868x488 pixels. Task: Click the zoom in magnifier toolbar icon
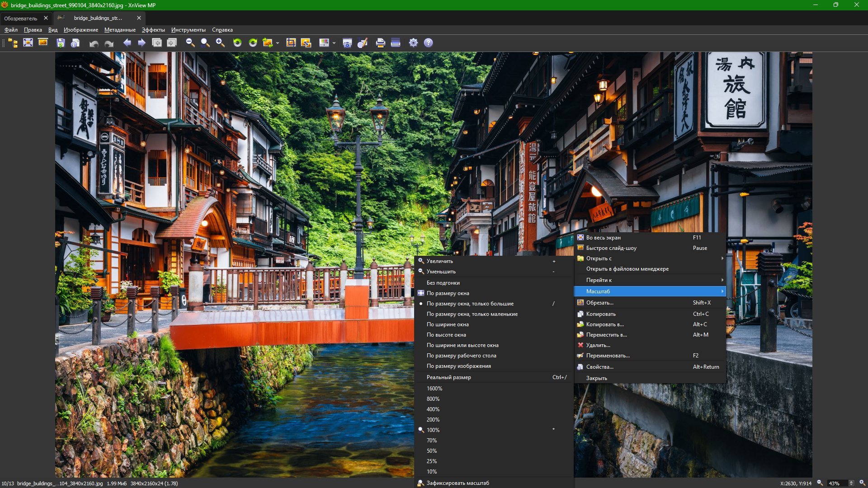click(x=220, y=42)
